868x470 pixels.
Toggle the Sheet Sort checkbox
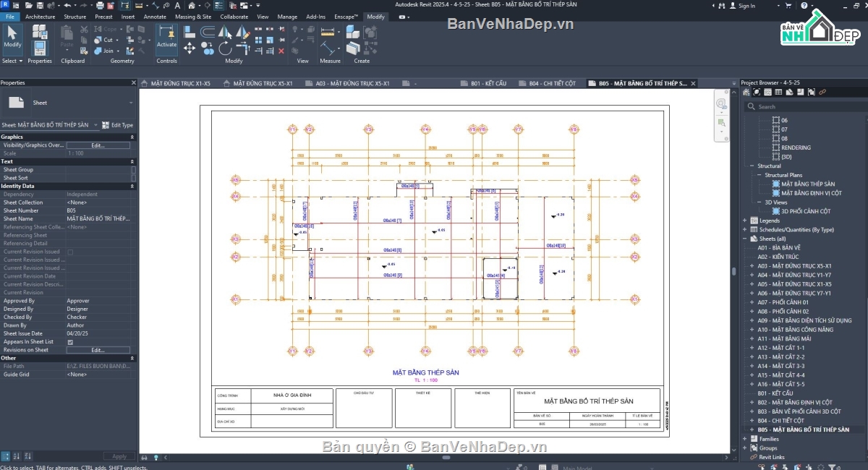[133, 178]
